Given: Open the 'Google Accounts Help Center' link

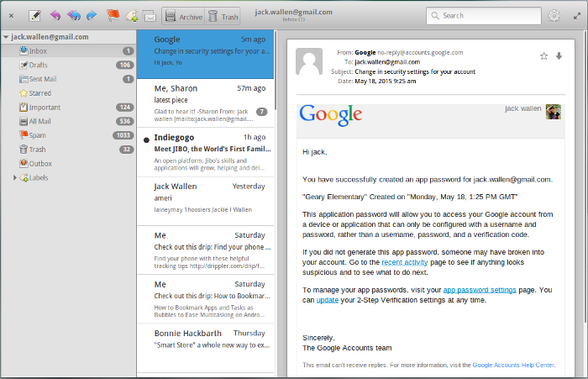Looking at the screenshot, I should [513, 365].
